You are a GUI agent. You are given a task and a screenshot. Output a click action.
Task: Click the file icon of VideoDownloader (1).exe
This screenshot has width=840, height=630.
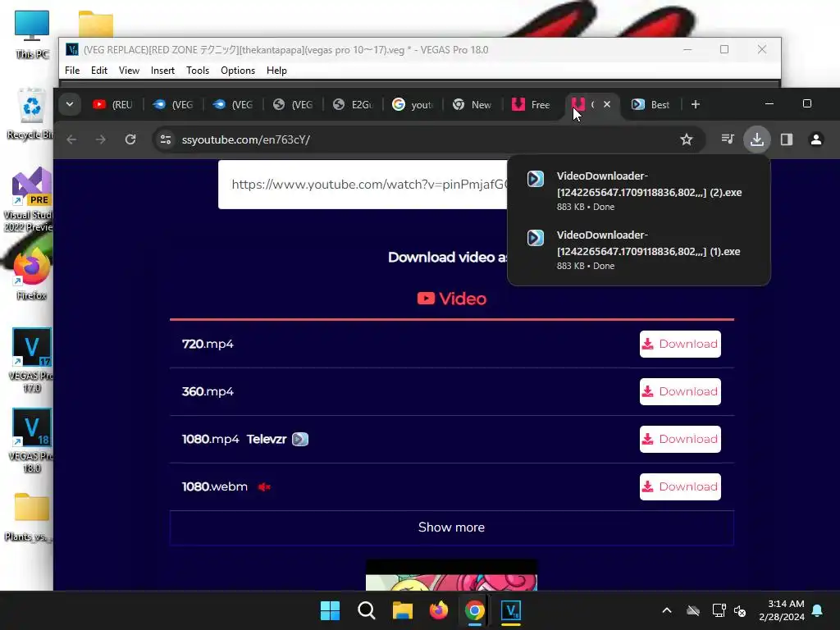[x=535, y=238]
